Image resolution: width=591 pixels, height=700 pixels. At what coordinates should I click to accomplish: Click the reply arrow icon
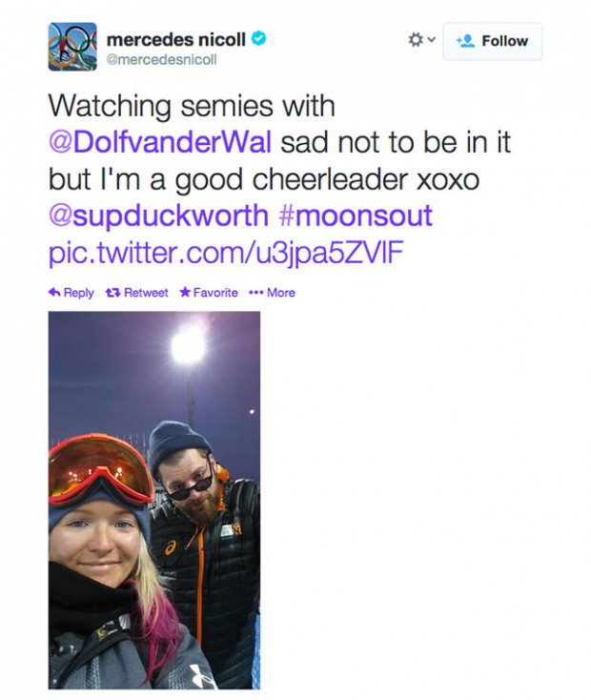54,293
